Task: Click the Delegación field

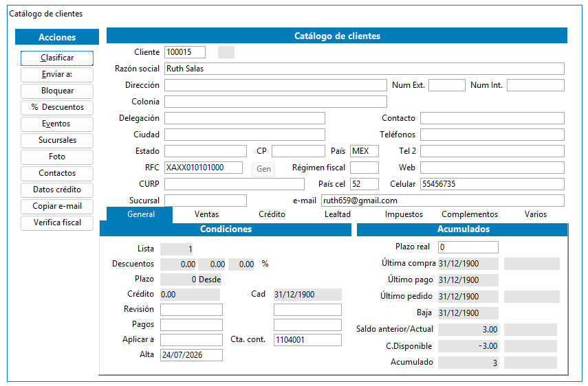Action: coord(245,118)
